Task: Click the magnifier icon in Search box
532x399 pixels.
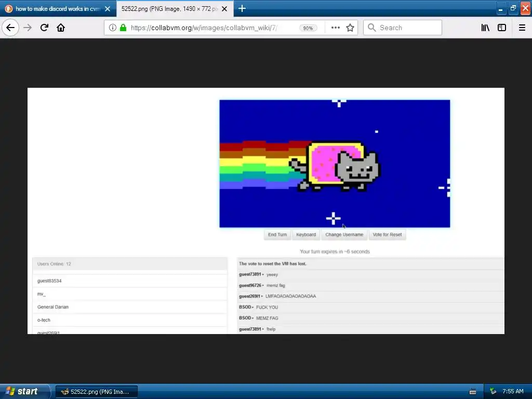Action: [372, 28]
